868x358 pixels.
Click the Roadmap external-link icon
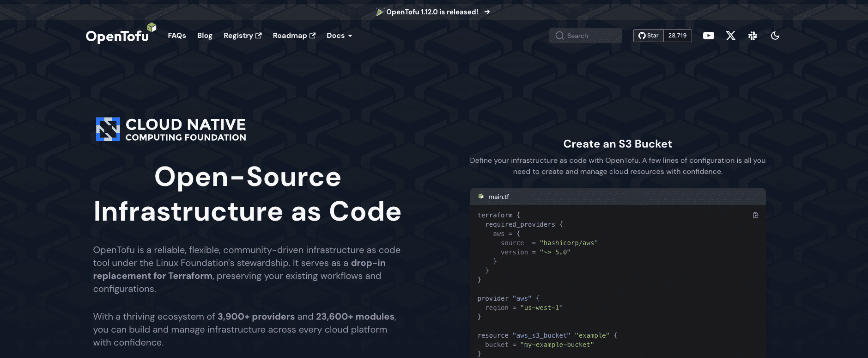[x=312, y=36]
